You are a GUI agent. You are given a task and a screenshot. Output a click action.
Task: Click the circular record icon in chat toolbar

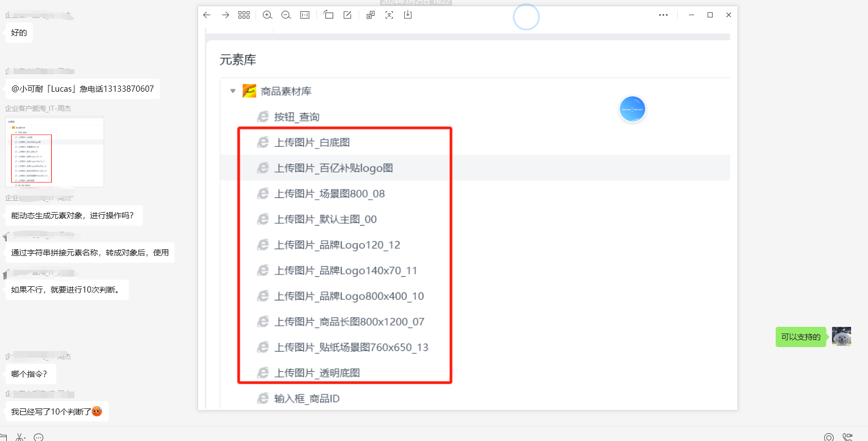[x=829, y=437]
